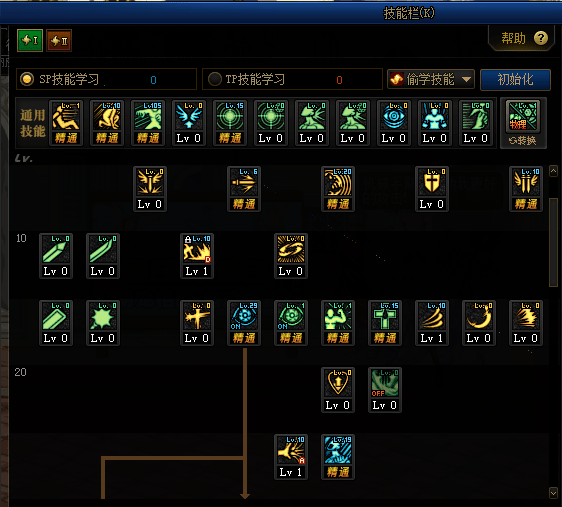Open the 帮助 help button
The width and height of the screenshot is (562, 507).
524,38
